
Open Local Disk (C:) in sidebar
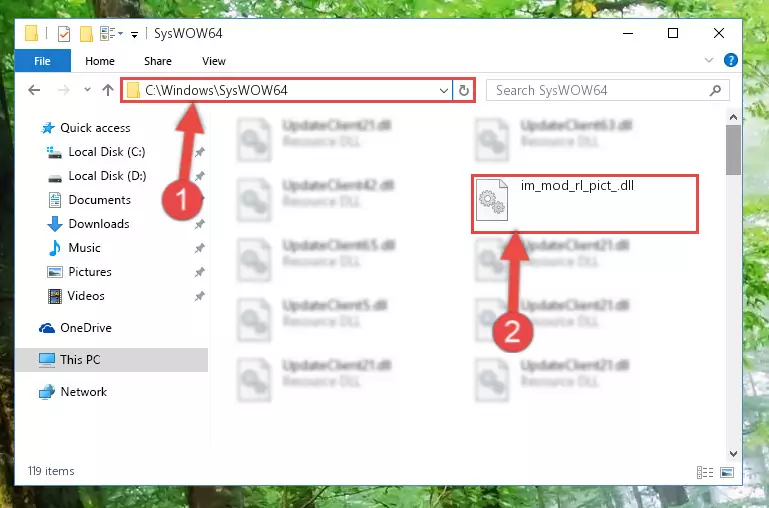(106, 152)
